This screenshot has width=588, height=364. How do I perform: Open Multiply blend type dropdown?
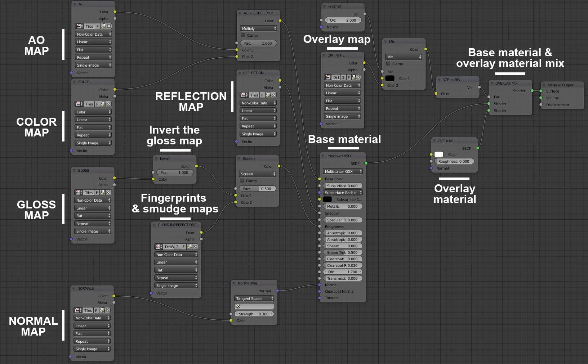pos(258,28)
